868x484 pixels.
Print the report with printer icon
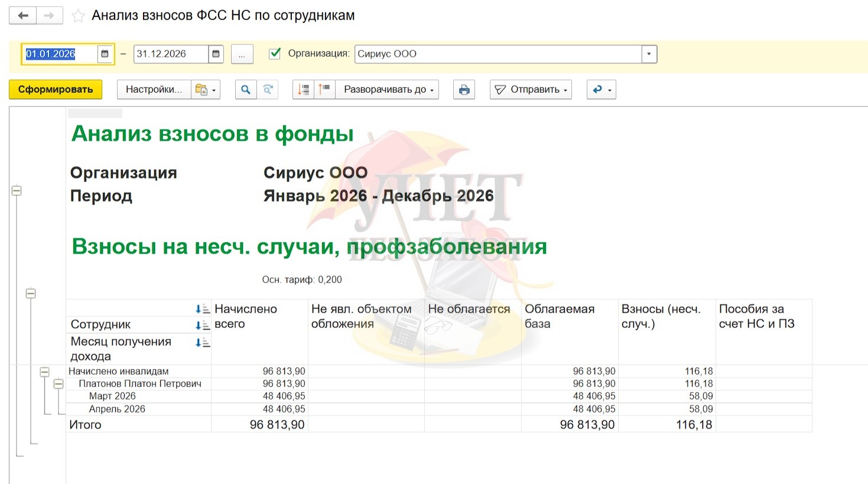(464, 90)
